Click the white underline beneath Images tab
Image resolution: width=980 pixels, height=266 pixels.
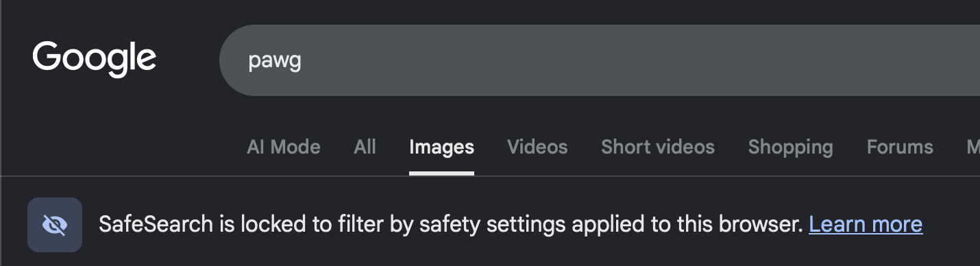pyautogui.click(x=441, y=173)
